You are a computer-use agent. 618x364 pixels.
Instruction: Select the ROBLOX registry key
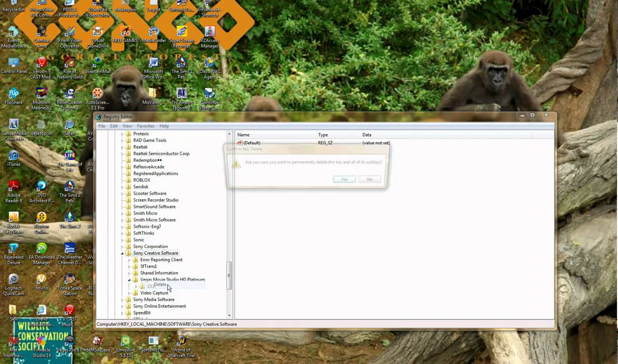(142, 180)
